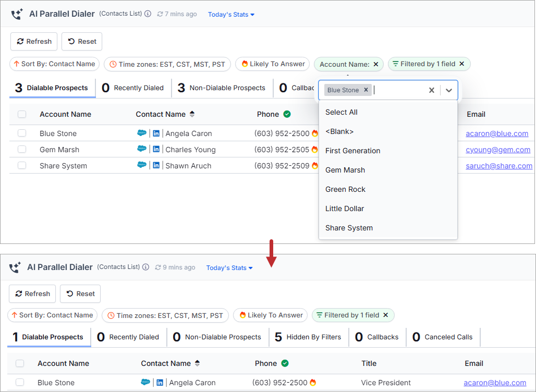Open the Sort By: Contact Name chip in upper view
Screen dimensions: 536x392
coord(55,64)
